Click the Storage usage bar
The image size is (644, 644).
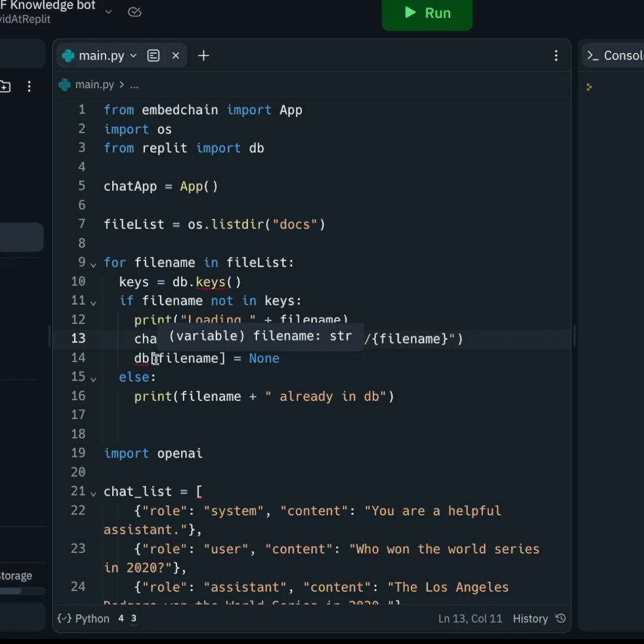(x=22, y=591)
